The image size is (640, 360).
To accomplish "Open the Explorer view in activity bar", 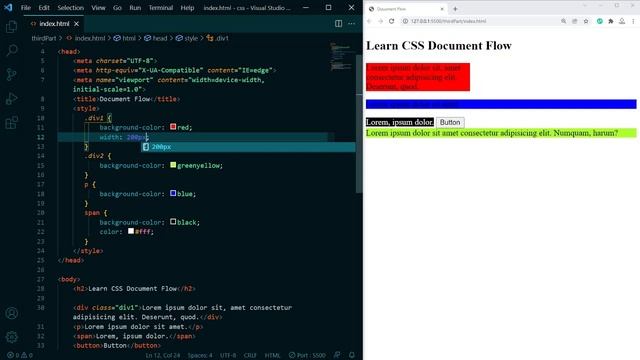I will point(11,27).
